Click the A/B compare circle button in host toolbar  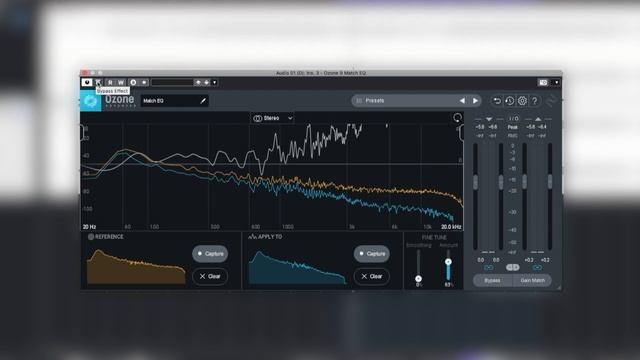[x=133, y=82]
